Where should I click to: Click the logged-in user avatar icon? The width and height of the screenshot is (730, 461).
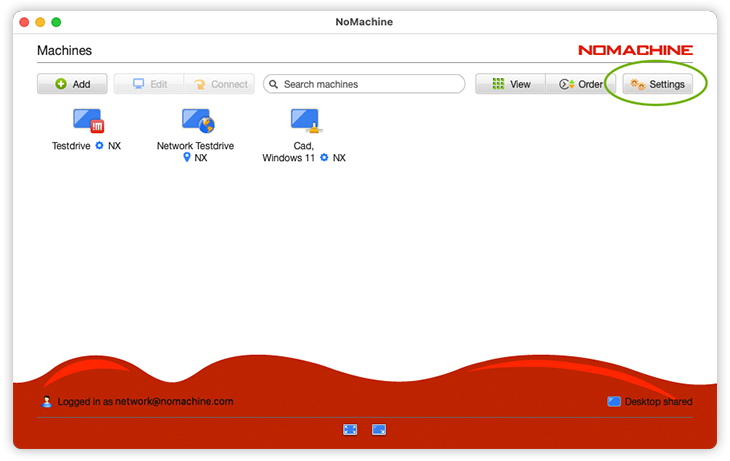(x=47, y=402)
